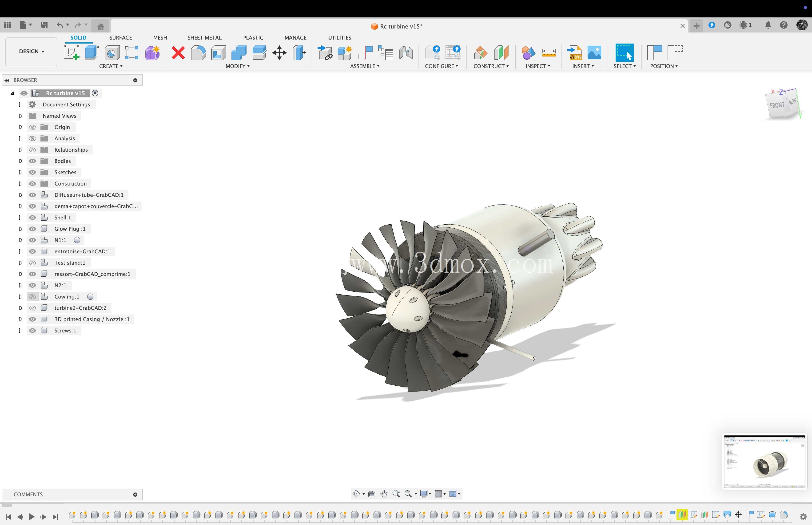Activate the Select window tool

(624, 53)
